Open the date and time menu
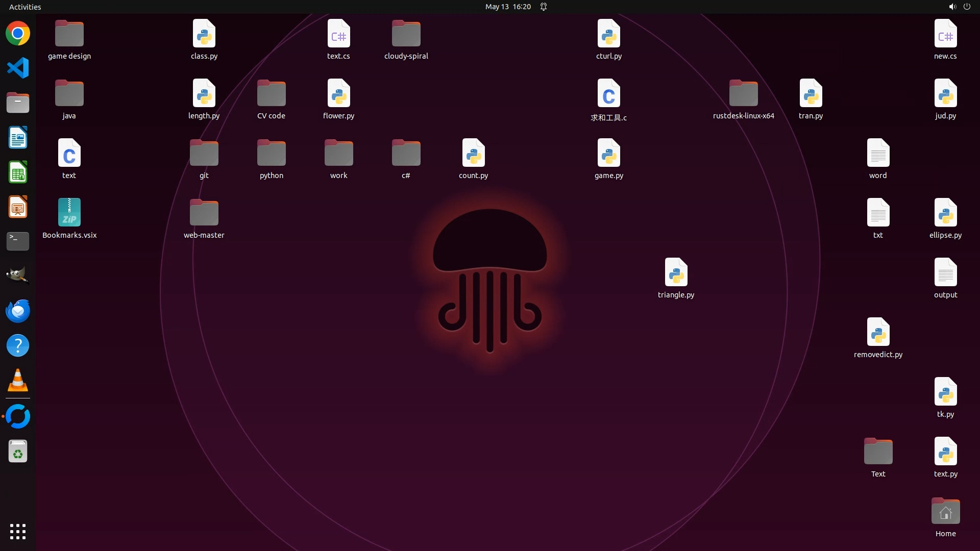Image resolution: width=980 pixels, height=551 pixels. point(507,7)
